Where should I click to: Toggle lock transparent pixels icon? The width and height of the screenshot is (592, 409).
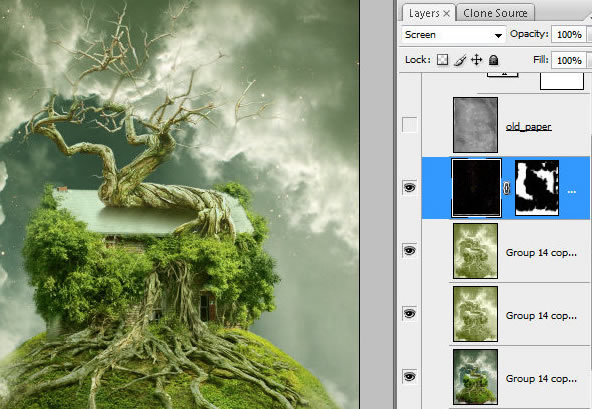(442, 60)
